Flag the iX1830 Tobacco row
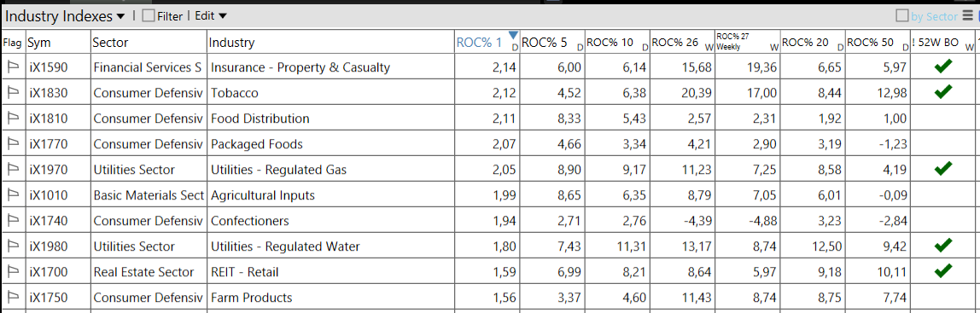This screenshot has width=980, height=313. (x=13, y=93)
